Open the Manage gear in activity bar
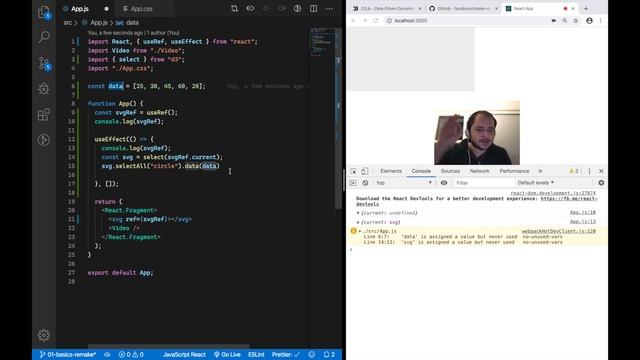The height and width of the screenshot is (360, 640). pyautogui.click(x=44, y=335)
